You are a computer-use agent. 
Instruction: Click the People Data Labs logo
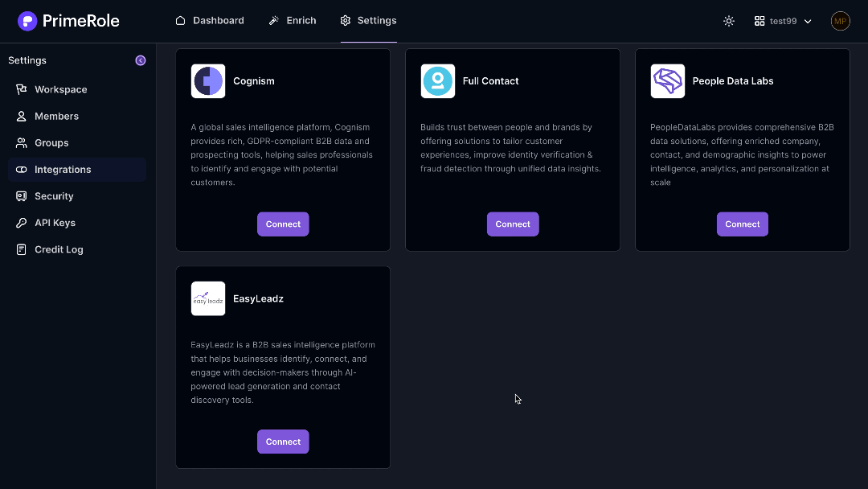click(x=668, y=81)
